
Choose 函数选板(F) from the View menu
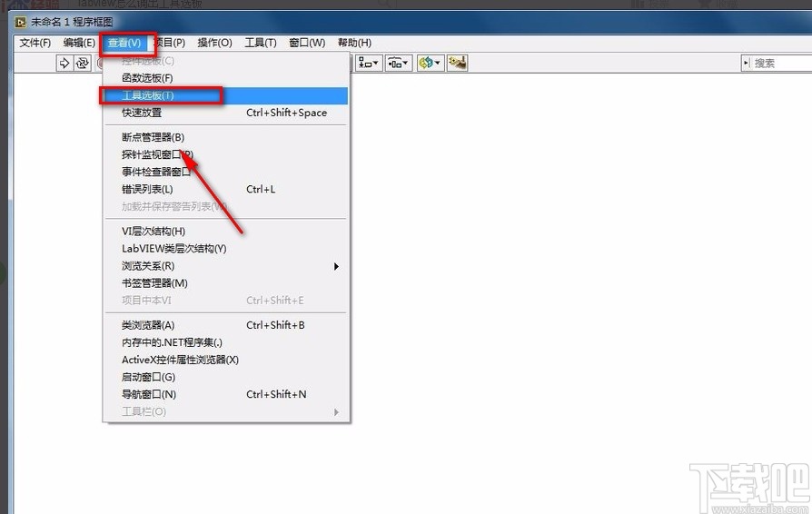(226, 78)
